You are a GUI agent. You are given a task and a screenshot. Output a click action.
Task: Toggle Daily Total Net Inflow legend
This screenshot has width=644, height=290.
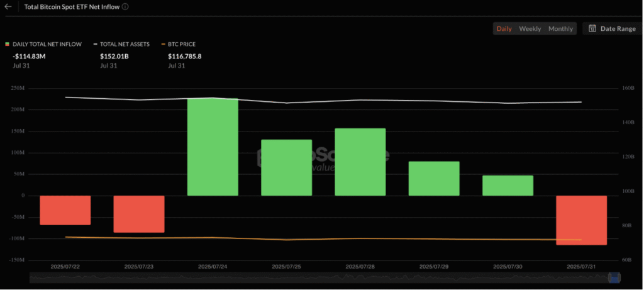pos(43,44)
